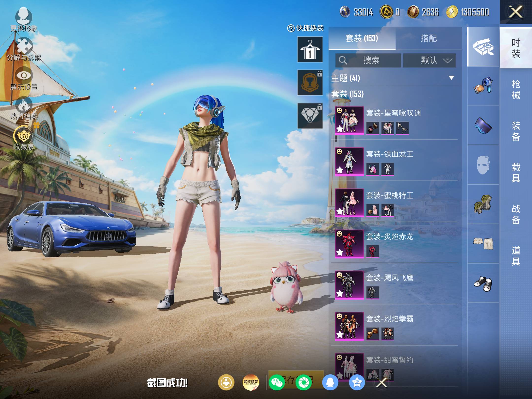The width and height of the screenshot is (532, 399).
Task: Open the 默认 sort dropdown
Action: (x=430, y=60)
